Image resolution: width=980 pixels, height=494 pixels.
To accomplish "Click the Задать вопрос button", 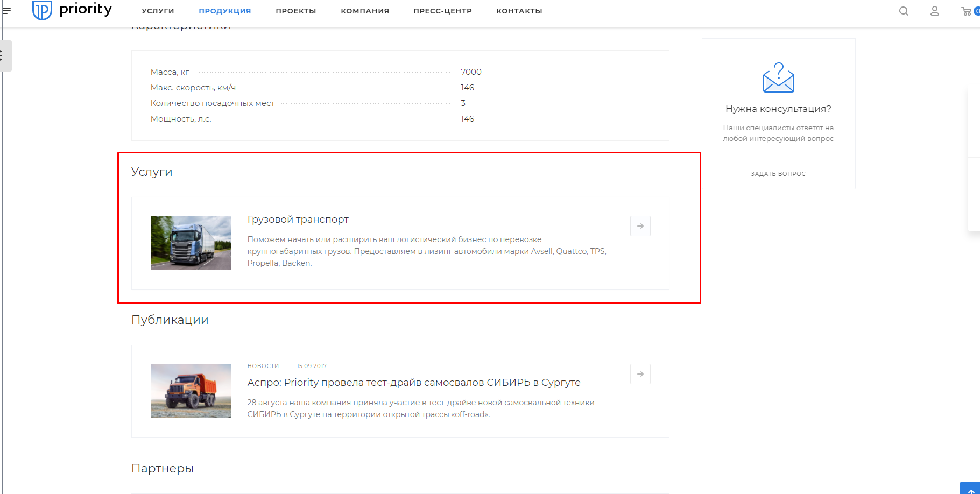I will coord(778,174).
